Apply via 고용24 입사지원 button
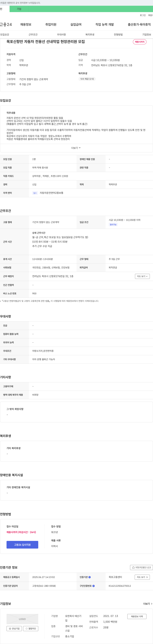 pyautogui.click(x=22, y=545)
